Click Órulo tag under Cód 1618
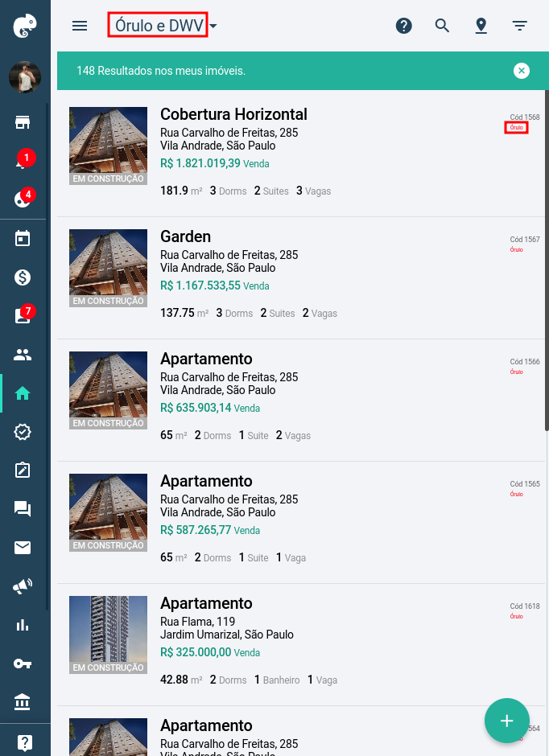The width and height of the screenshot is (549, 756). 516,617
